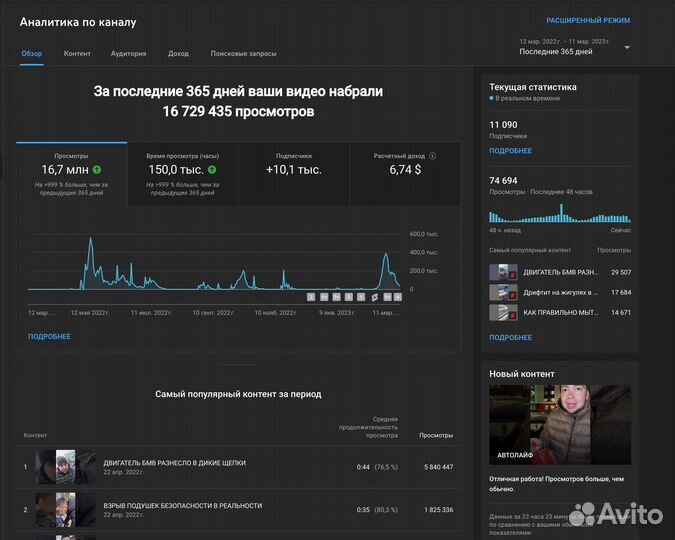Select the Время просмотра (часы) metric card
The height and width of the screenshot is (540, 675).
(x=183, y=174)
